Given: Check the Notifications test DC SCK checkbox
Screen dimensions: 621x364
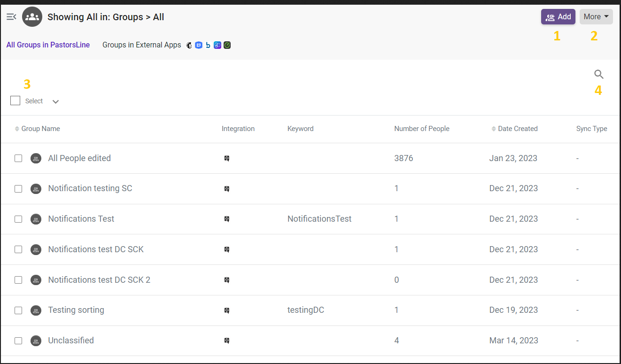Looking at the screenshot, I should point(18,249).
